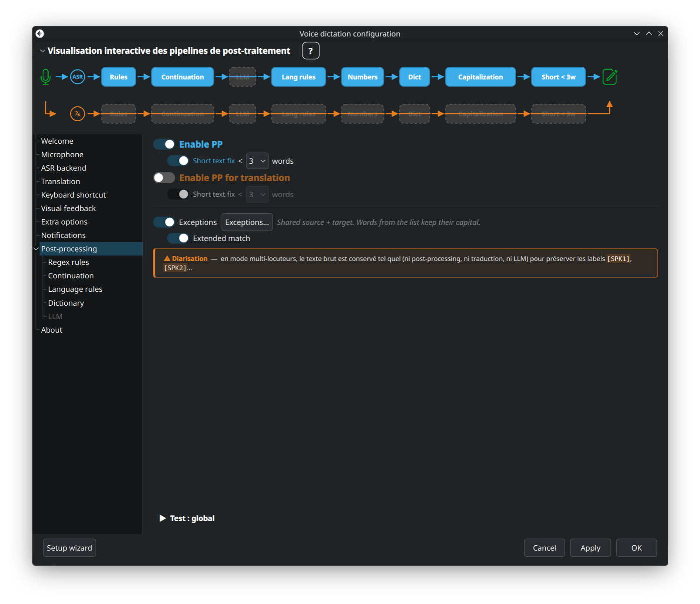Image resolution: width=700 pixels, height=604 pixels.
Task: Open Visual feedback settings
Action: [x=68, y=208]
